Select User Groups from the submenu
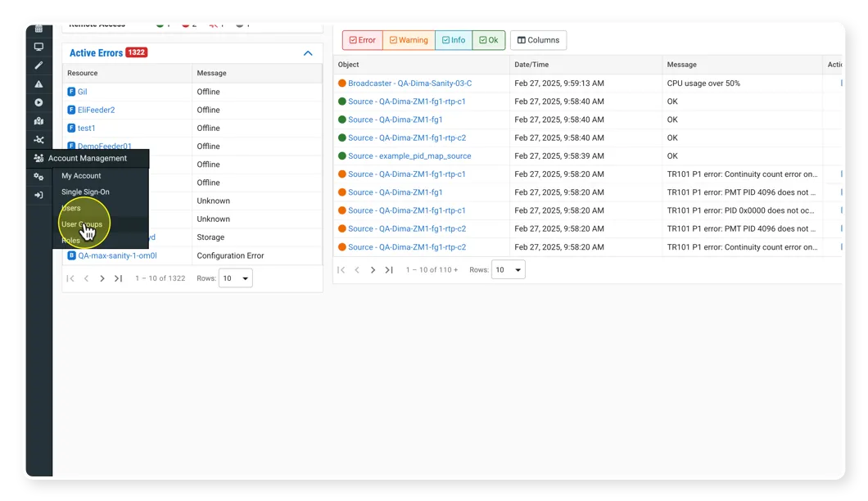 click(82, 224)
